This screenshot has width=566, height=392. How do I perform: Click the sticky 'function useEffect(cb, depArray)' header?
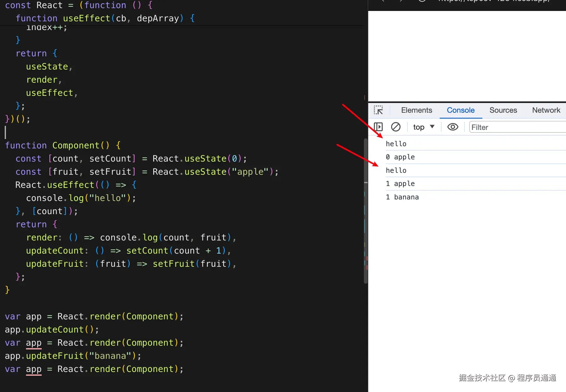pyautogui.click(x=105, y=18)
